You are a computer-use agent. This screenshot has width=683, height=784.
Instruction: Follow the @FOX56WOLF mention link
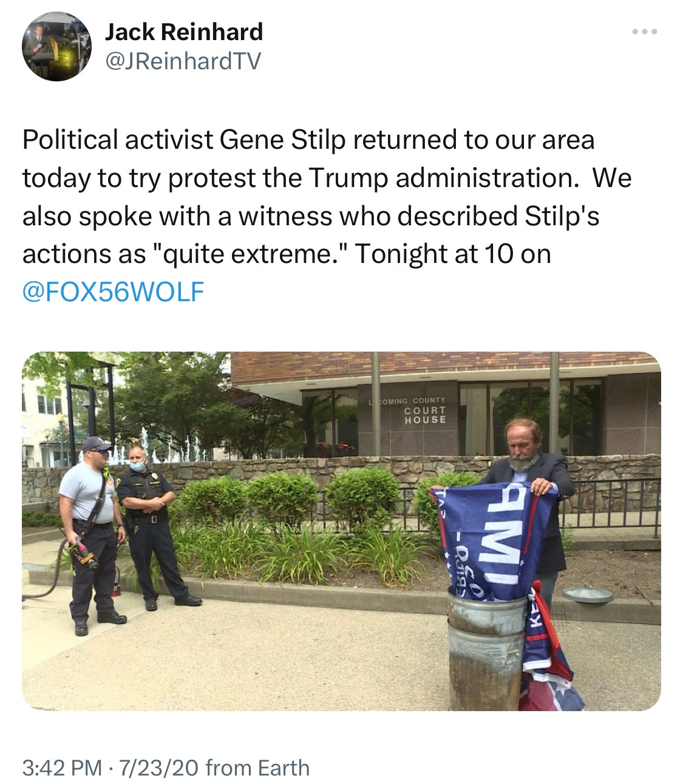click(113, 292)
